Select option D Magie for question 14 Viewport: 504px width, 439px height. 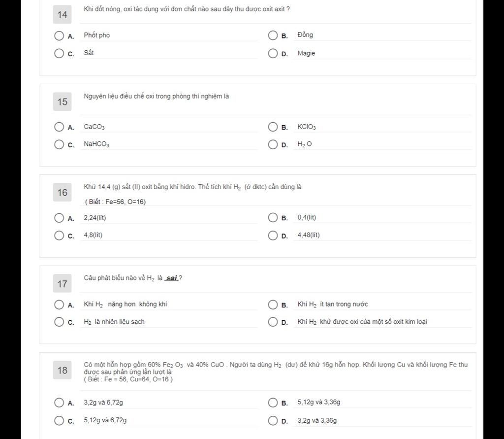(273, 53)
